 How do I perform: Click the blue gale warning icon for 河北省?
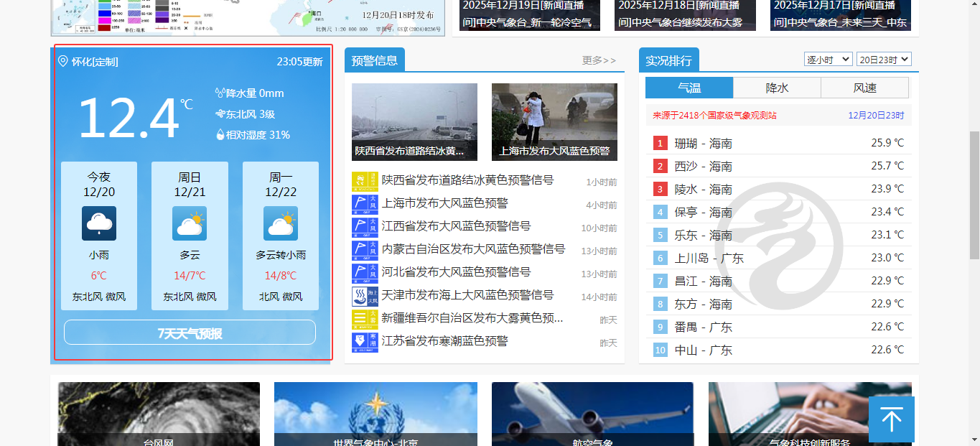coord(365,274)
